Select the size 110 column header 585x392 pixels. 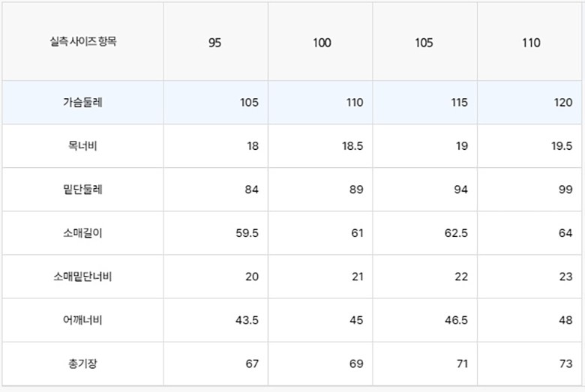pos(531,43)
